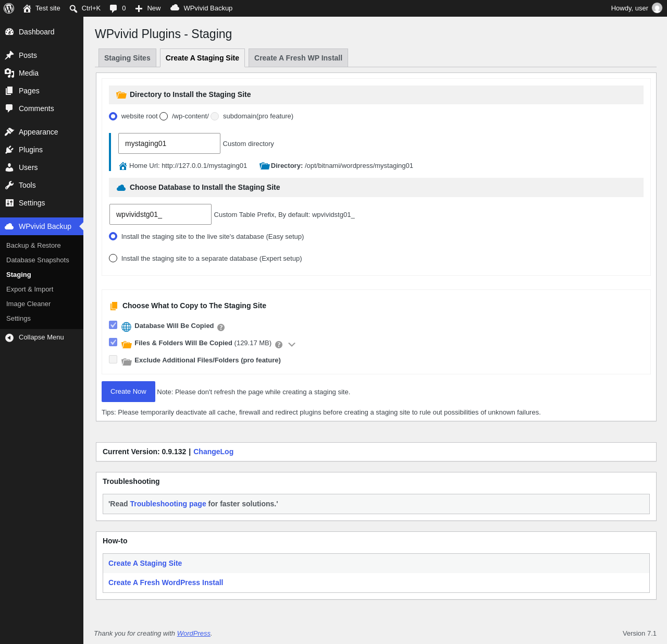Open WPvivid Settings submenu item
This screenshot has height=644, width=667.
click(x=18, y=319)
